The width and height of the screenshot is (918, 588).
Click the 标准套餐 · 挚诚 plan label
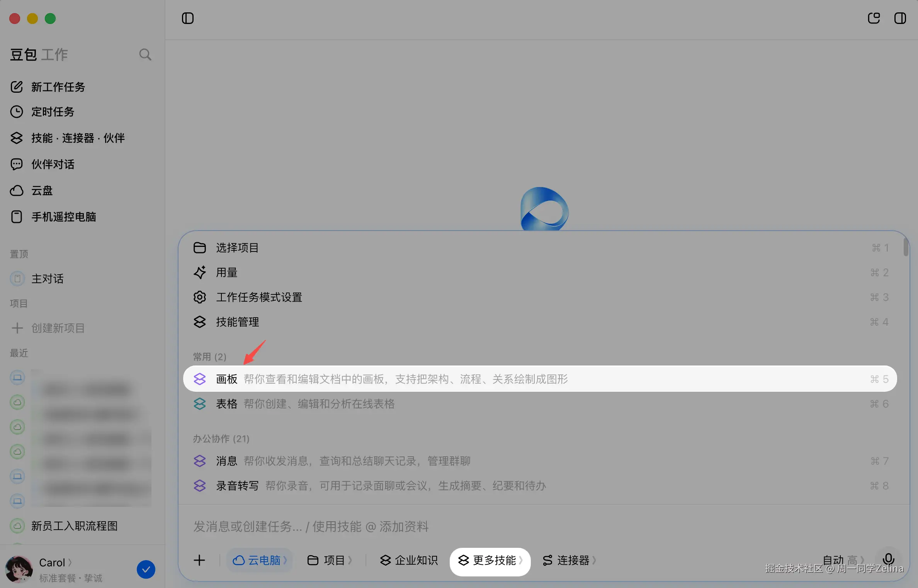pos(70,578)
